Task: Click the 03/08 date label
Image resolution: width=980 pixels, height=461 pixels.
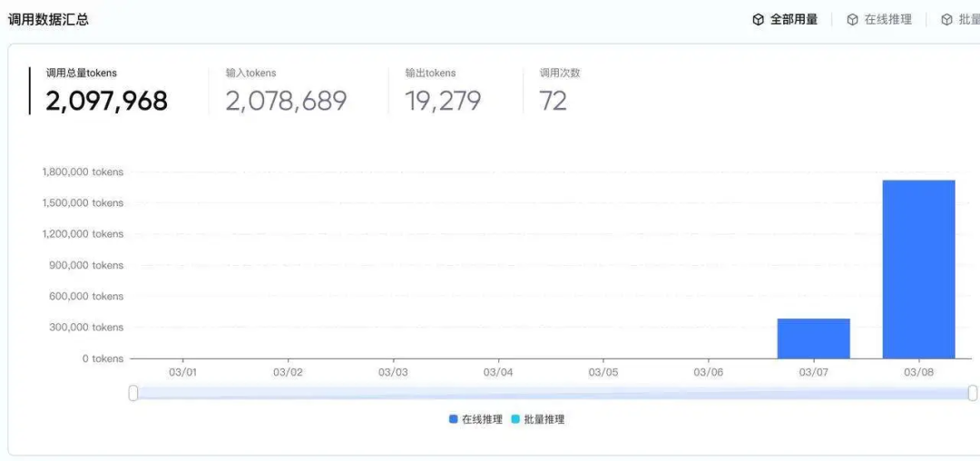Action: tap(918, 373)
